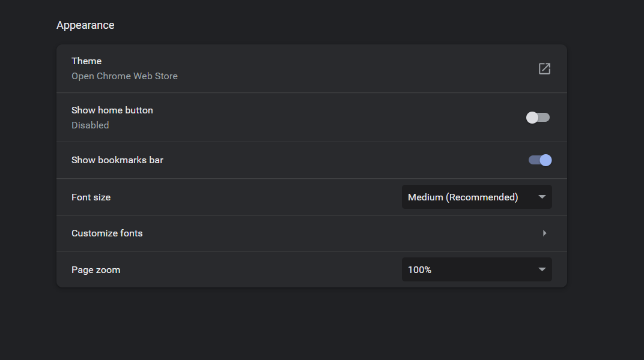This screenshot has height=360, width=644.
Task: Enable the Show home button toggle
Action: tap(538, 118)
